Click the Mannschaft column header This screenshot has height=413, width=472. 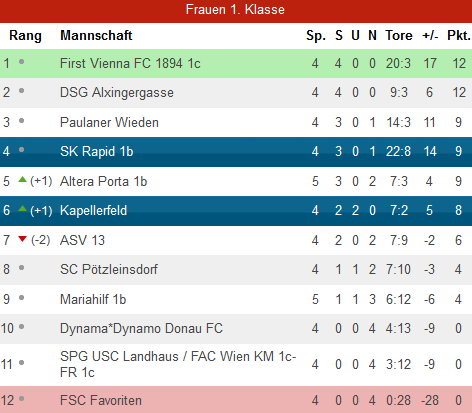(x=96, y=35)
